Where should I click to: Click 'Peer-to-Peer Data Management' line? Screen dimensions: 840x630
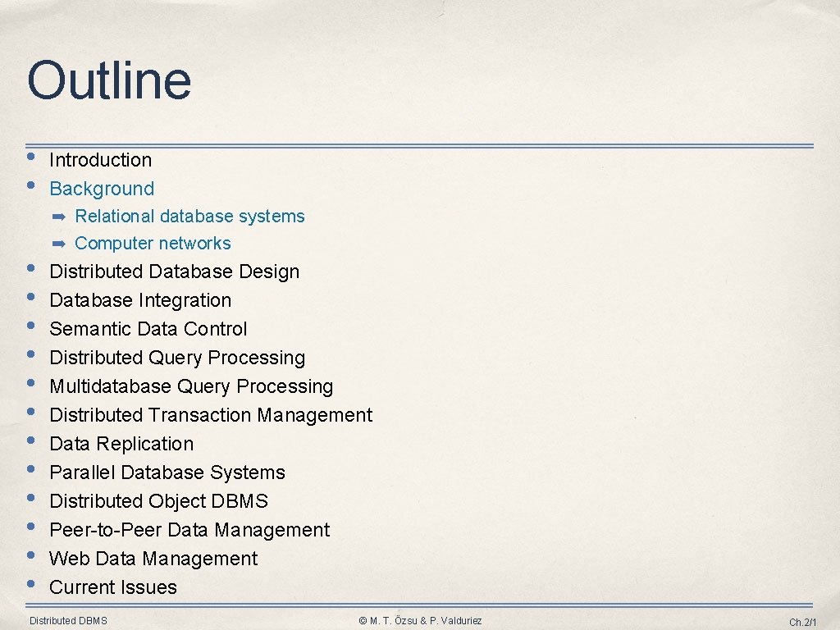pyautogui.click(x=189, y=531)
